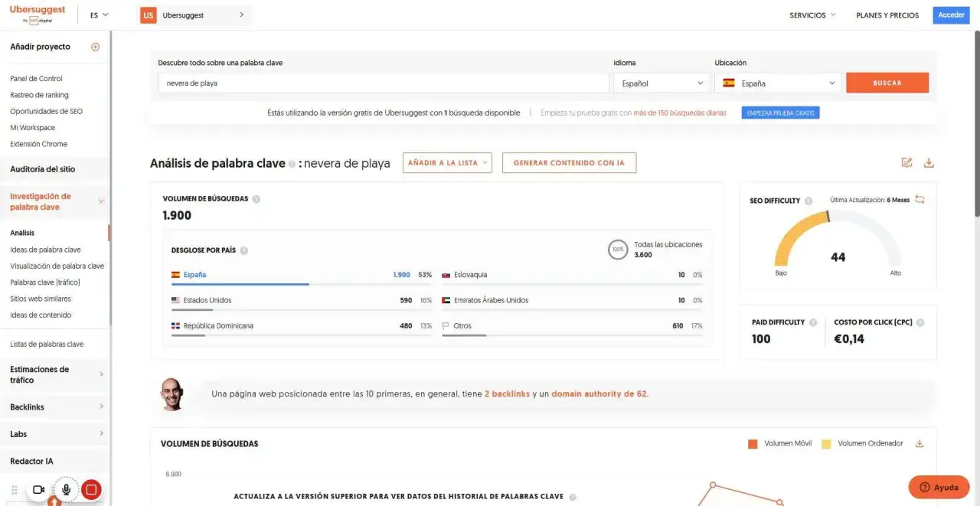
Task: Expand the Backlinks sidebar section
Action: point(102,406)
